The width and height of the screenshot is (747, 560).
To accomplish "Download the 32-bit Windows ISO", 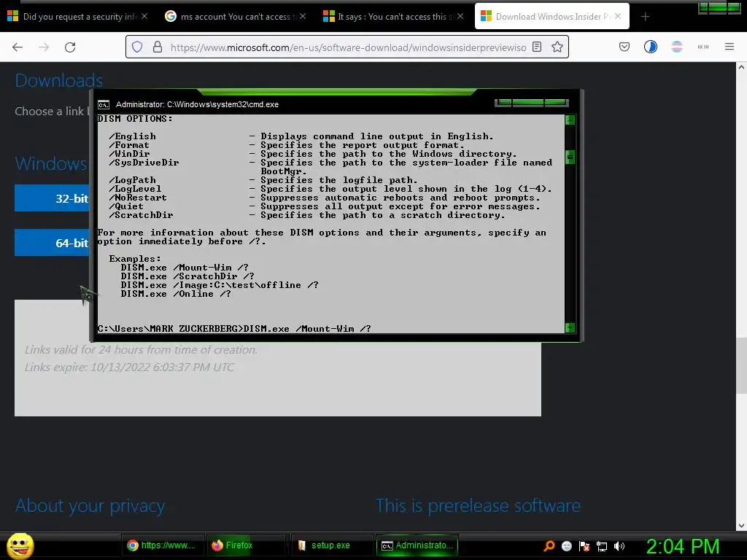I will click(x=52, y=198).
